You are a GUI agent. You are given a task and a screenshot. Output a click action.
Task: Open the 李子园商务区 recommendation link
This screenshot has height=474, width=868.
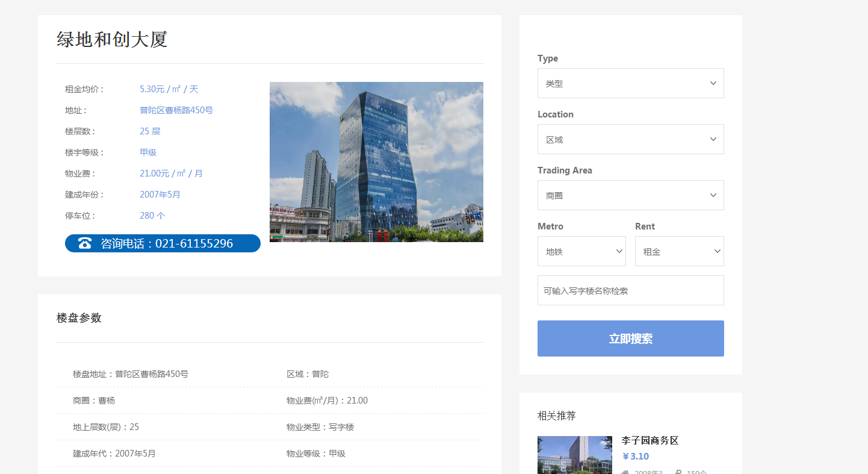(649, 440)
